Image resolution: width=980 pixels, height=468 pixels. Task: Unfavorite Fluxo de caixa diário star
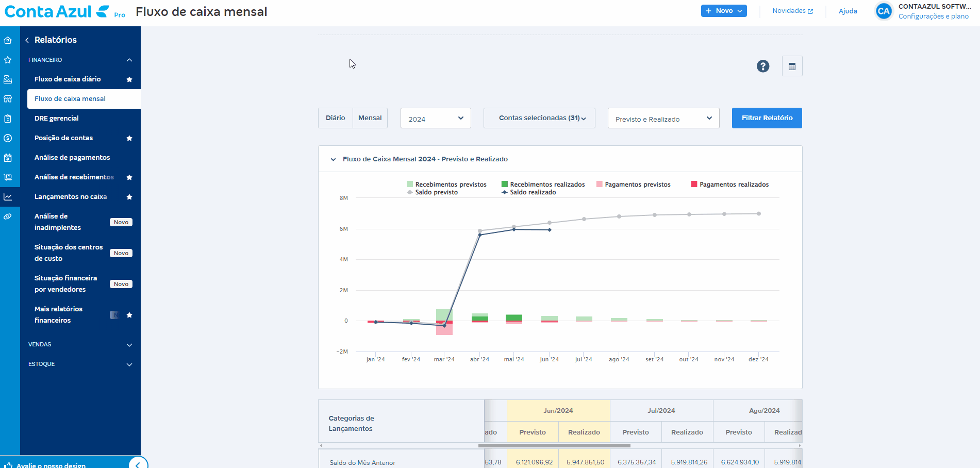129,79
